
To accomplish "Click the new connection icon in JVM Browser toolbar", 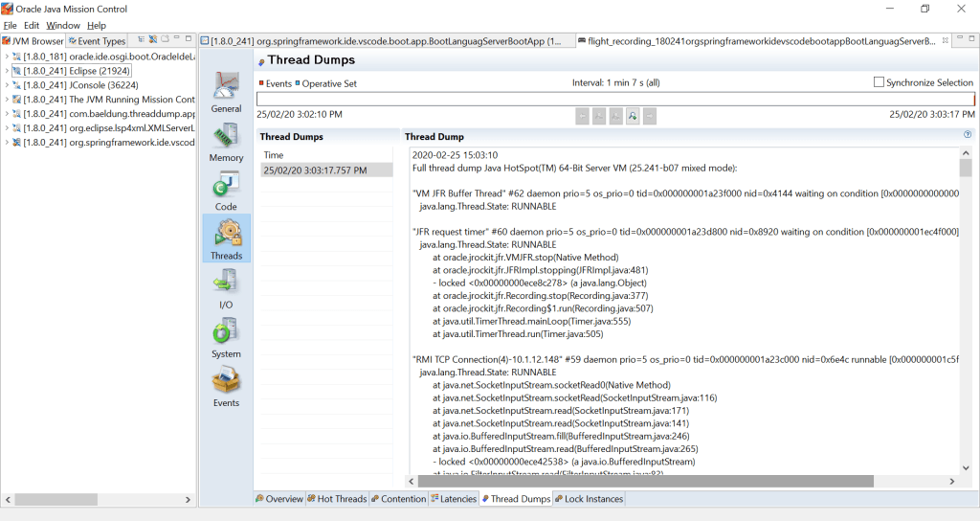I will (153, 39).
